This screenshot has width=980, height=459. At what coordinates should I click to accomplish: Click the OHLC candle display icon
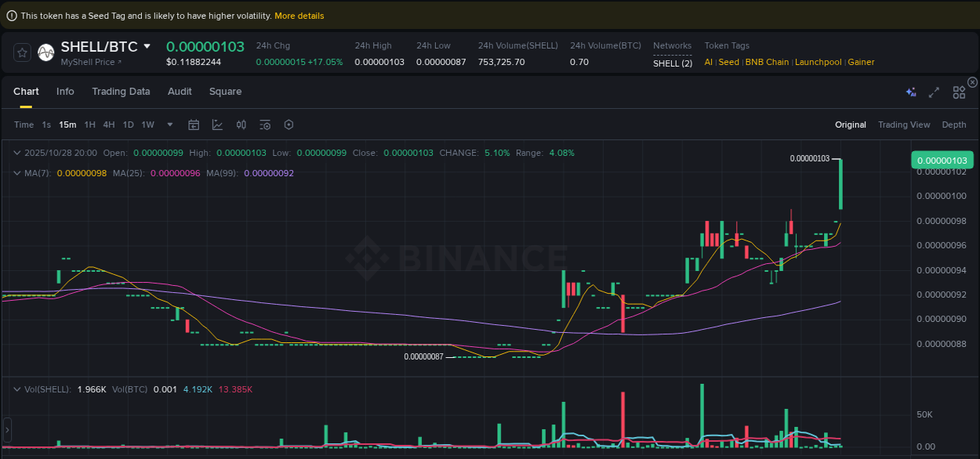[241, 125]
